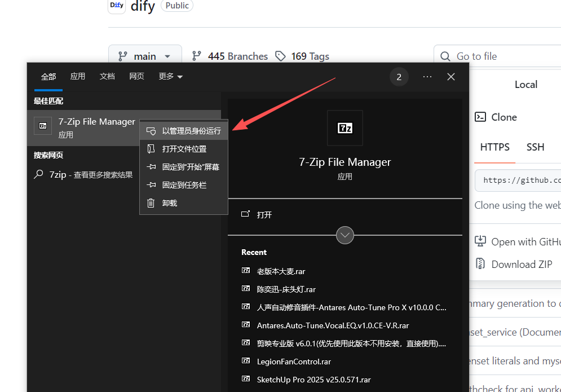
Task: Click the 7z icon beside SketchUp Pro 2025
Action: coord(246,378)
